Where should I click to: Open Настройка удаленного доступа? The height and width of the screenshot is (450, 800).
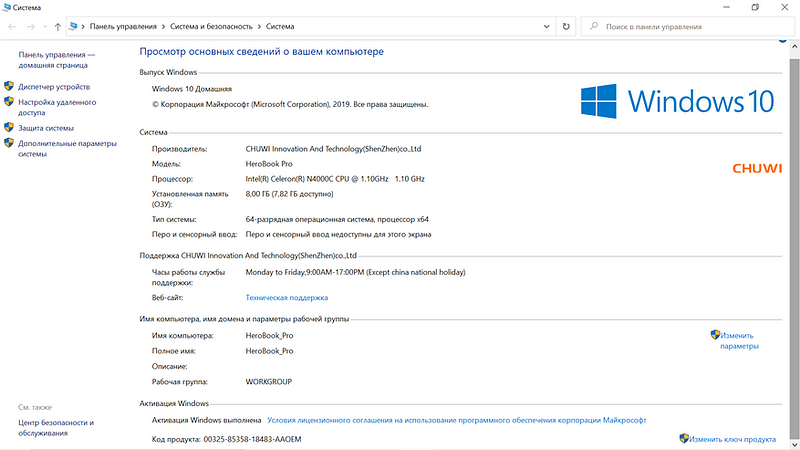point(57,107)
